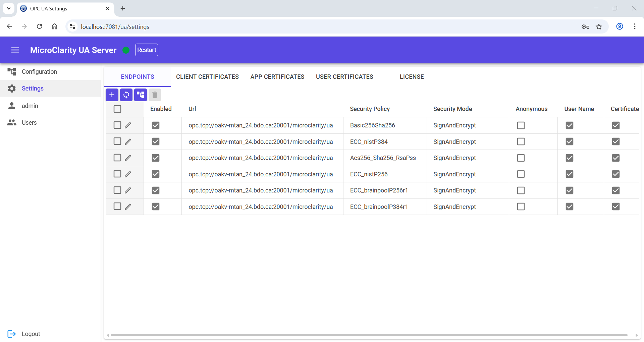Edit the Basic256Sha256 endpoint with pencil icon

128,125
